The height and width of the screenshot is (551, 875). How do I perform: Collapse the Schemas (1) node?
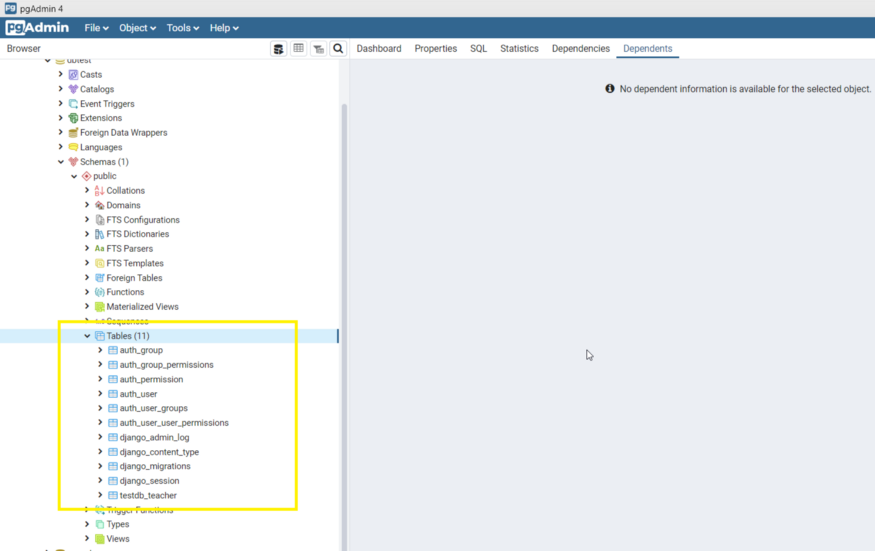[x=60, y=162]
